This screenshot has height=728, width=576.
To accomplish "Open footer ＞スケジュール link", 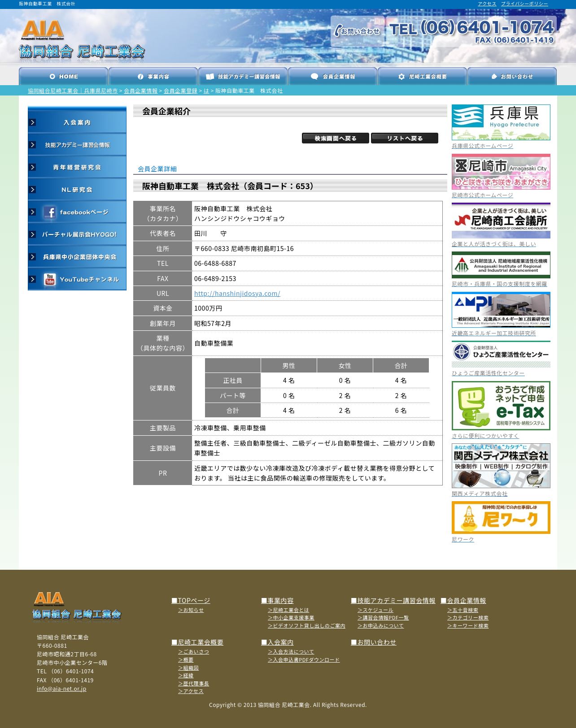I will tap(375, 610).
